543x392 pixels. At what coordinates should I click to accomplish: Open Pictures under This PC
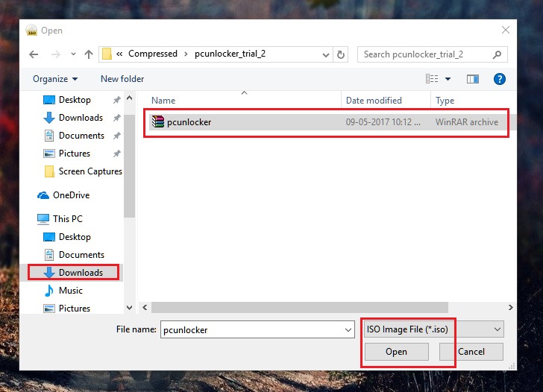[75, 309]
